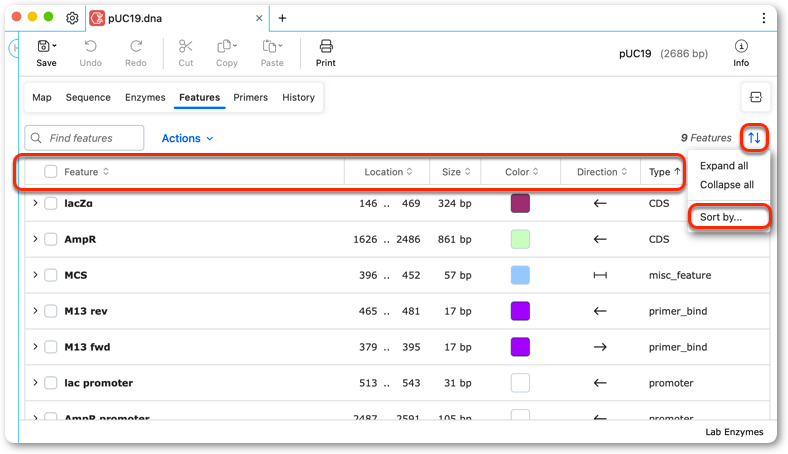The width and height of the screenshot is (788, 454).
Task: Click the lacZα maroon color swatch
Action: pyautogui.click(x=520, y=204)
